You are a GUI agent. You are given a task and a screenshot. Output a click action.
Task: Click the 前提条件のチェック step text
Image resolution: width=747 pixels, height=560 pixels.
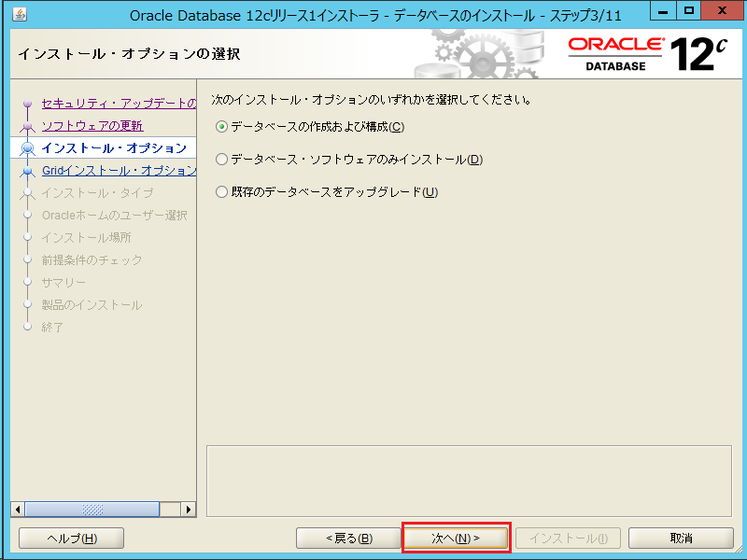[x=92, y=260]
